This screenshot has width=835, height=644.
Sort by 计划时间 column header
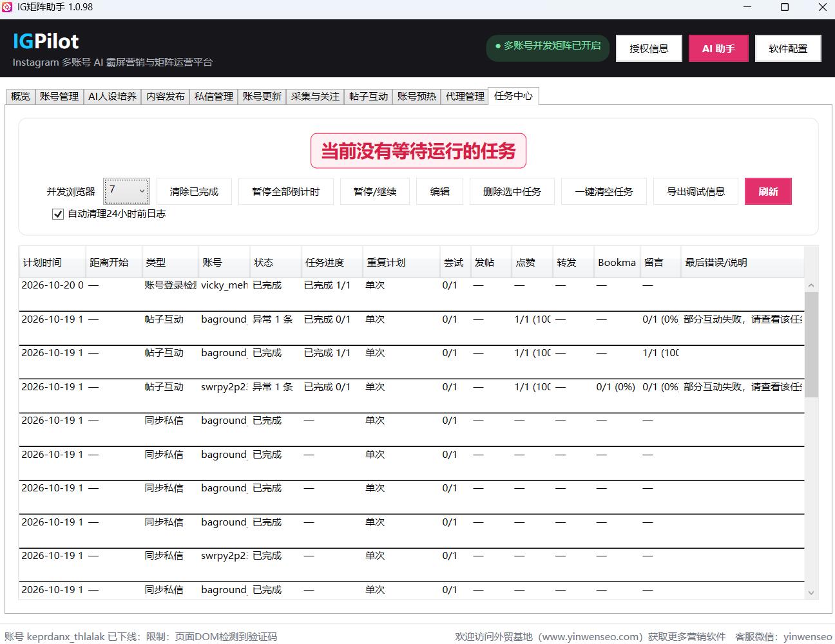point(52,262)
